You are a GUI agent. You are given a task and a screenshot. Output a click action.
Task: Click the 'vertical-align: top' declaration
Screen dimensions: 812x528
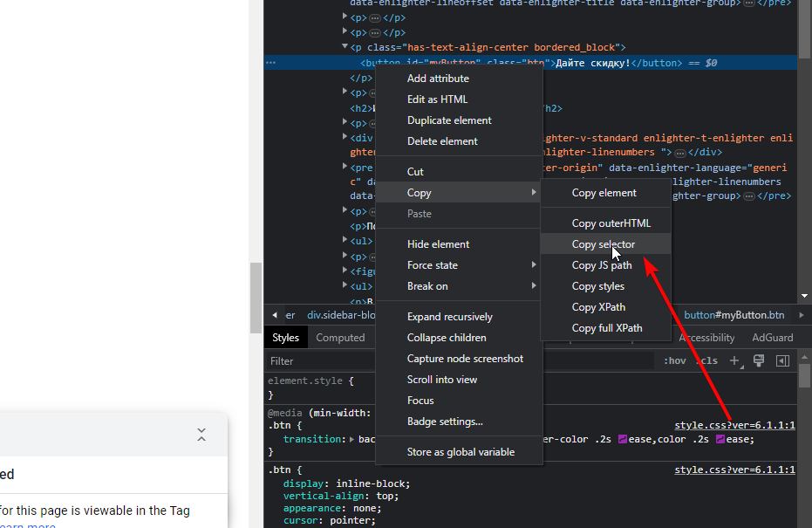pos(341,496)
